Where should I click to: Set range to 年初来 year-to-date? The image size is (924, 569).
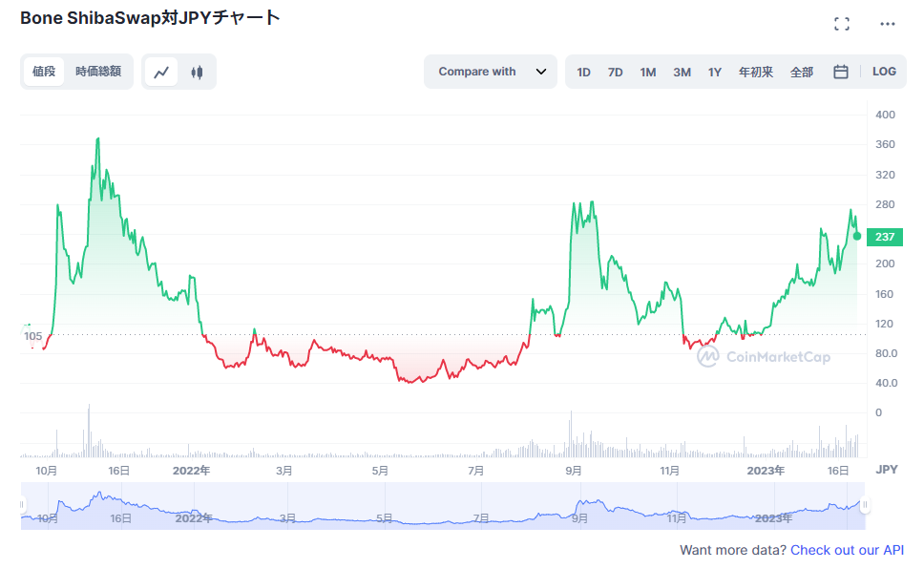(756, 72)
